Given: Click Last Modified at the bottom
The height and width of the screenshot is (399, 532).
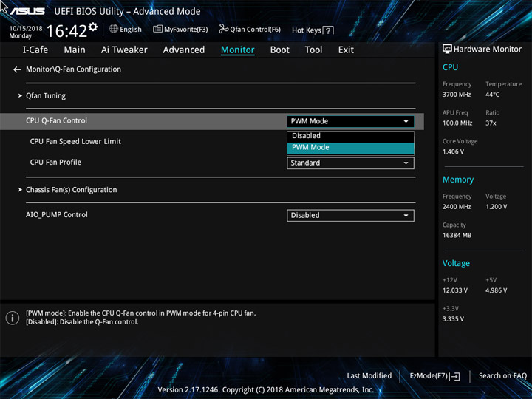Looking at the screenshot, I should pos(369,376).
